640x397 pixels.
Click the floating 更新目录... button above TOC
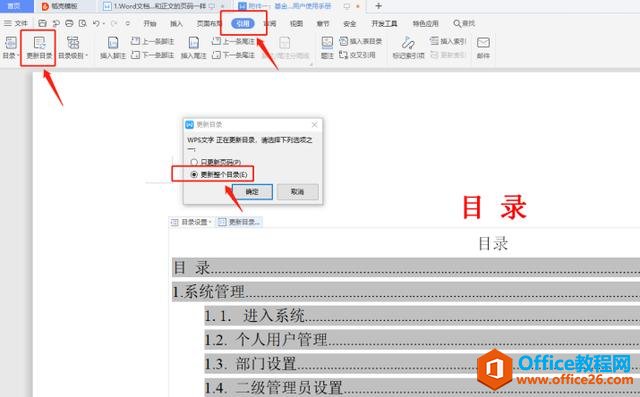pos(239,222)
